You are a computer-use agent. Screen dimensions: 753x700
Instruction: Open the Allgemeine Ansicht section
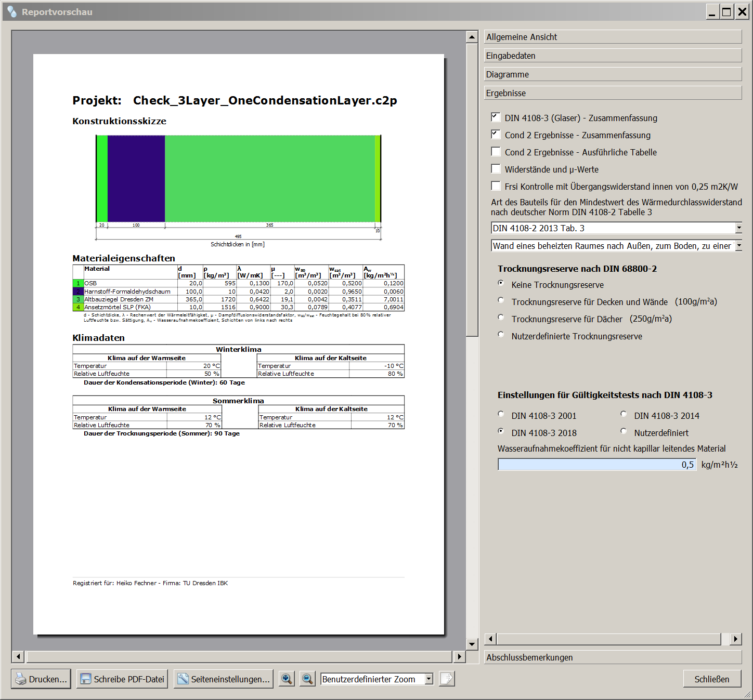(613, 37)
